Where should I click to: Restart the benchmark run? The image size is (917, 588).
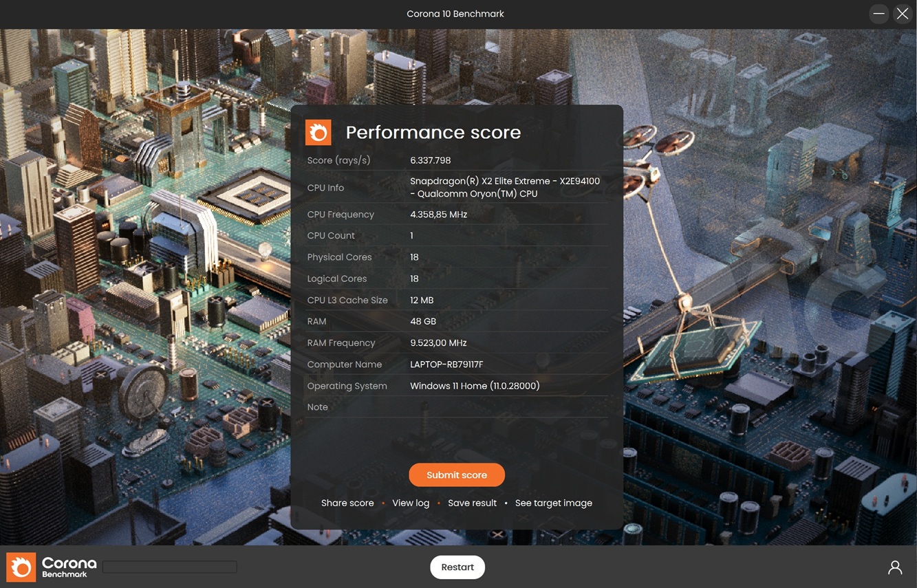click(457, 567)
